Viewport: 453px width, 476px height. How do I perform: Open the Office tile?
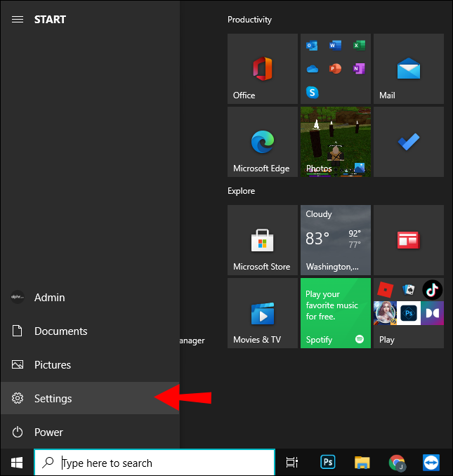(263, 69)
